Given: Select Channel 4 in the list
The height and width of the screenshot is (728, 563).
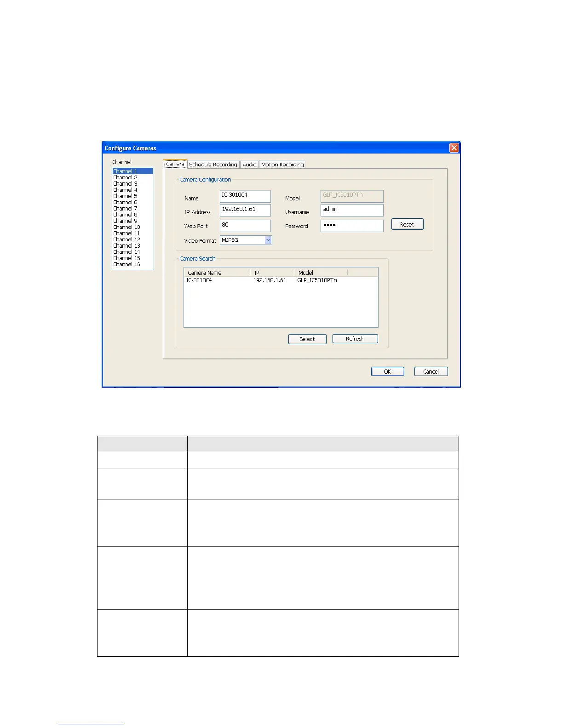Looking at the screenshot, I should pos(133,190).
